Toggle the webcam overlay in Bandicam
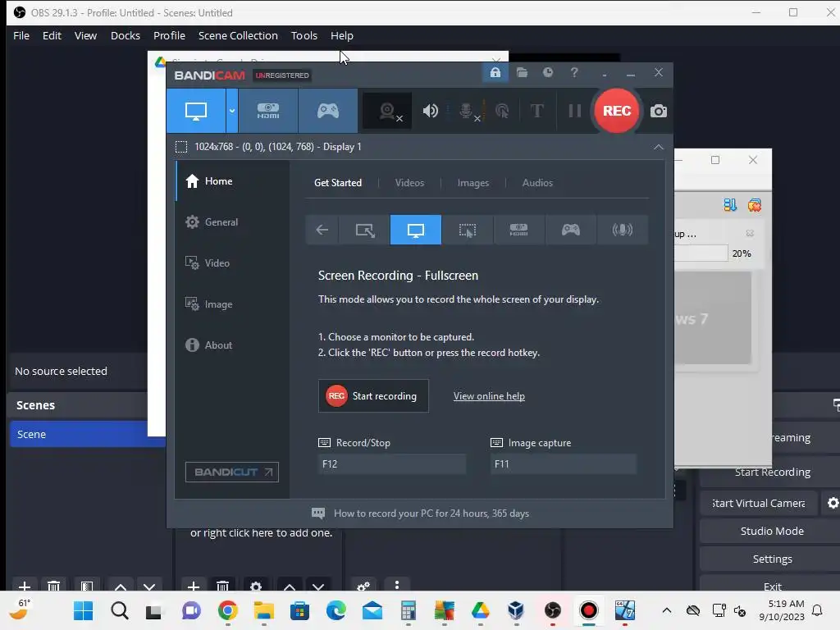Image resolution: width=840 pixels, height=630 pixels. 387,111
